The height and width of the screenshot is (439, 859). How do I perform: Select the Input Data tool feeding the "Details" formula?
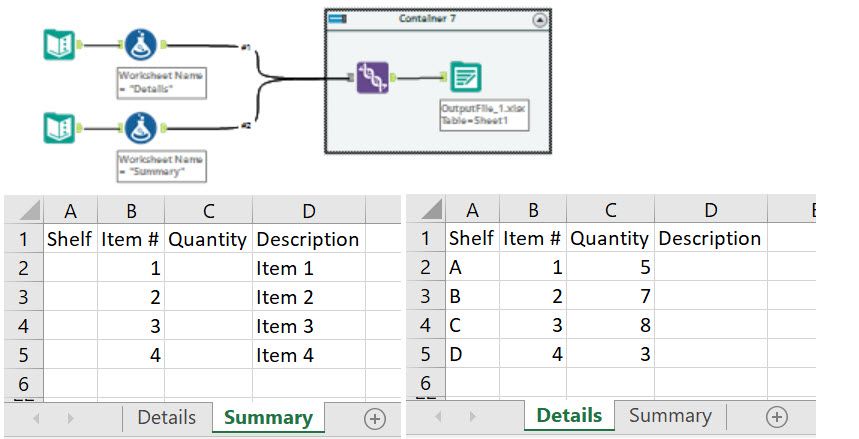click(x=59, y=46)
